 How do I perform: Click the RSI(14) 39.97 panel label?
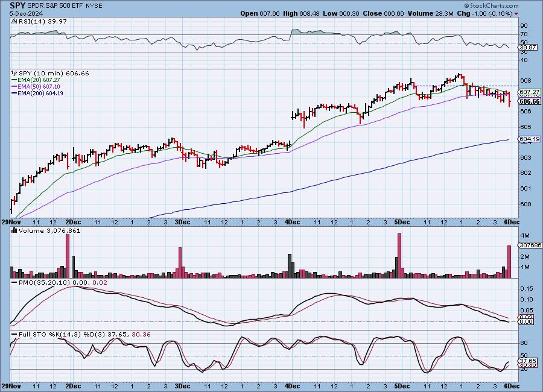click(x=42, y=21)
